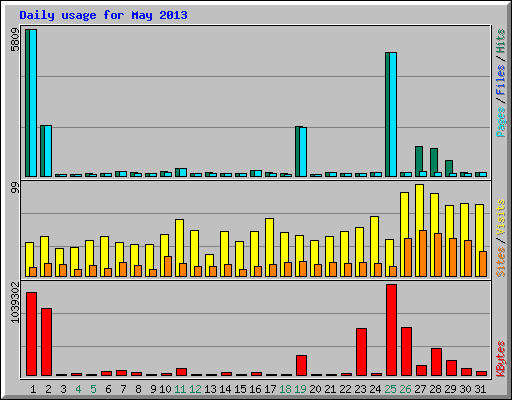Click the Visits legend label

click(501, 218)
